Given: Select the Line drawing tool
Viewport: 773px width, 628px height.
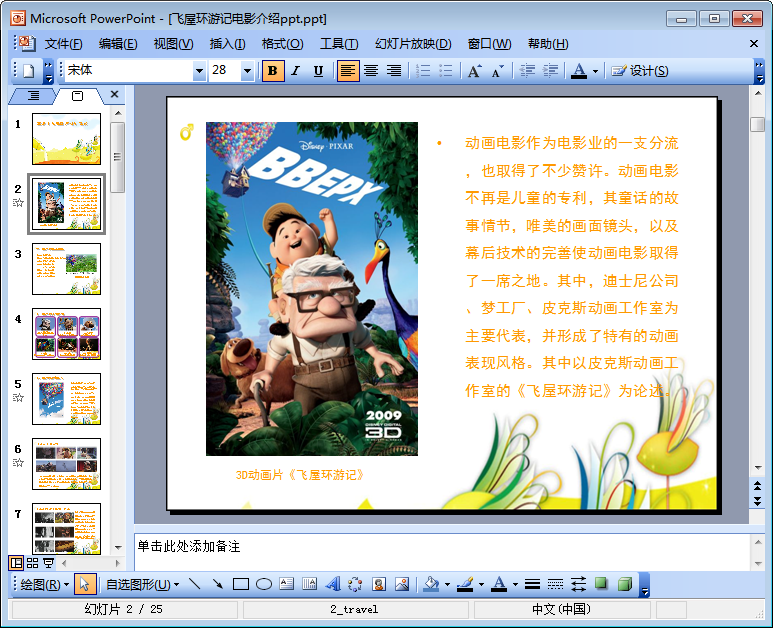Looking at the screenshot, I should (195, 585).
